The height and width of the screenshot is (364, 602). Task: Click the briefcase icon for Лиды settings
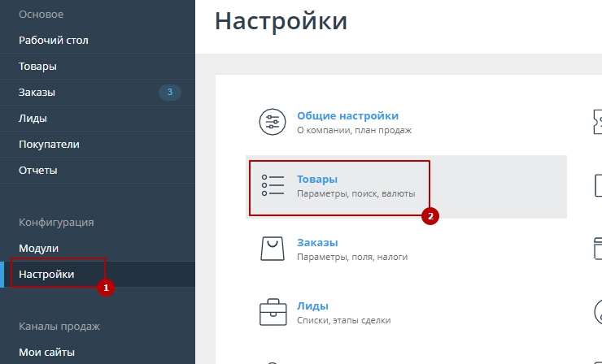point(273,312)
